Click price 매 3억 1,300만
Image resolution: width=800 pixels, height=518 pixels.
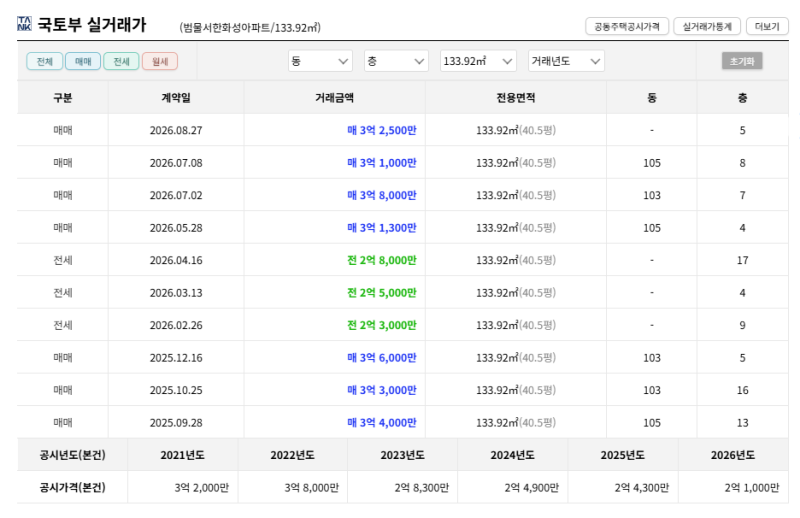(382, 228)
